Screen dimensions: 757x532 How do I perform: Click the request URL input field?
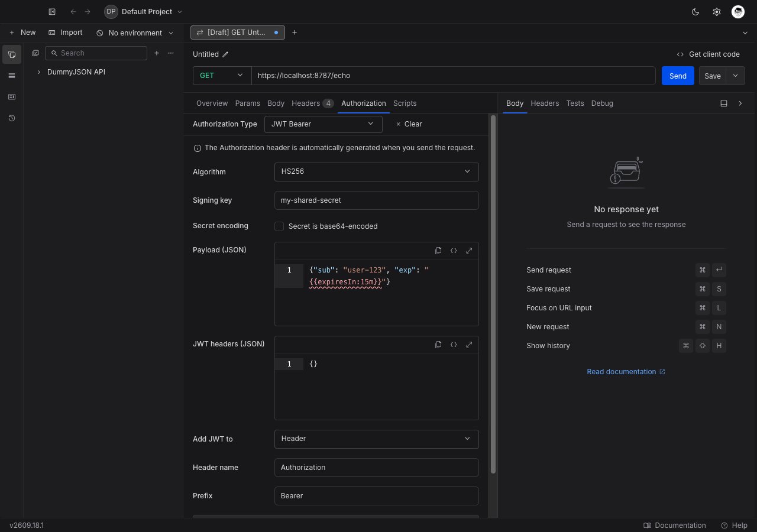point(454,76)
